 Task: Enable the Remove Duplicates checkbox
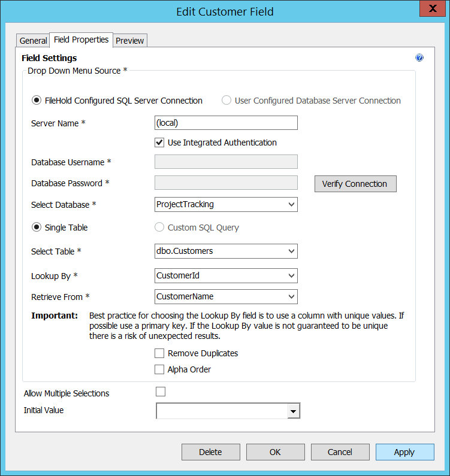[x=159, y=353]
